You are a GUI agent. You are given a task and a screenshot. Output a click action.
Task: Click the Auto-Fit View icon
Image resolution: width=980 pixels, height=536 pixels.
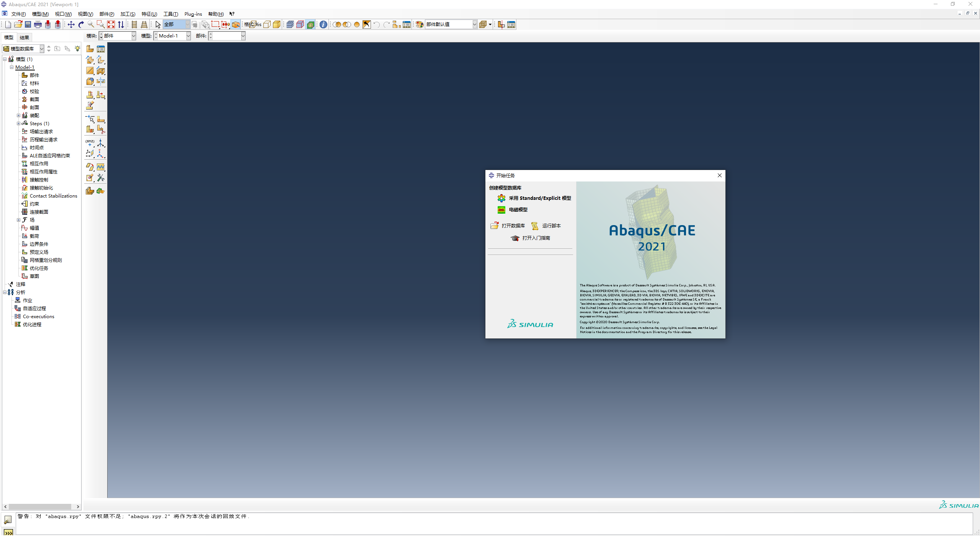coord(111,24)
